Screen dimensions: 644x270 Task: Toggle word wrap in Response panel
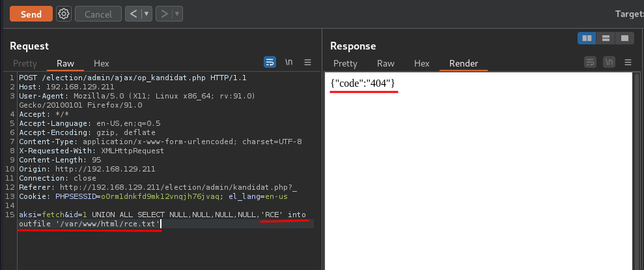(590, 63)
